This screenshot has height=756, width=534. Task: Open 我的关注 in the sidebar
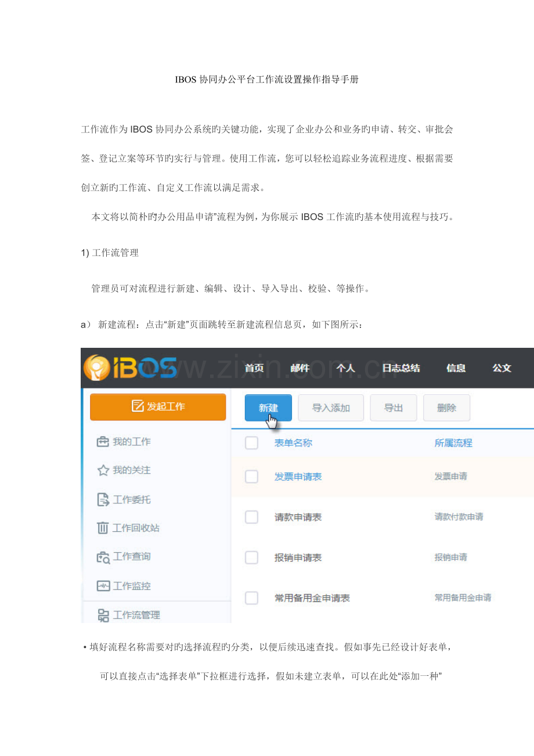tap(132, 470)
